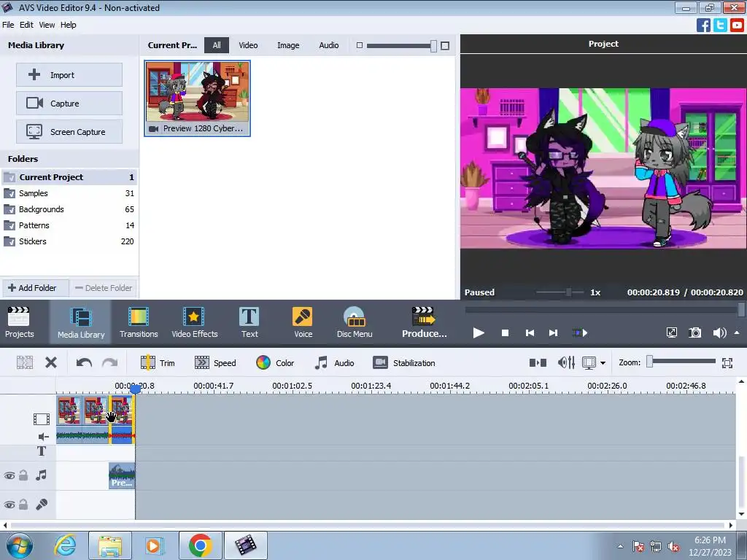Toggle audio track visibility eye

pyautogui.click(x=9, y=475)
